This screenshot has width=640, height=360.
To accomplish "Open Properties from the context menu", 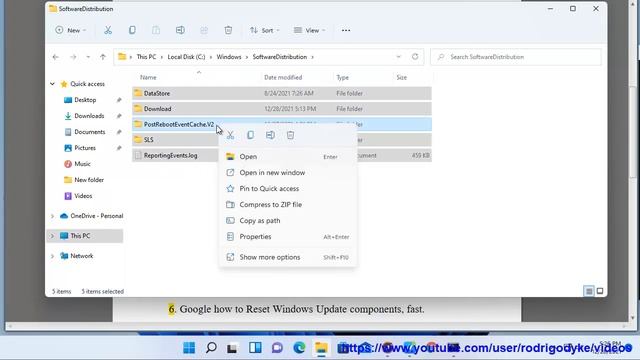I will (x=288, y=237).
